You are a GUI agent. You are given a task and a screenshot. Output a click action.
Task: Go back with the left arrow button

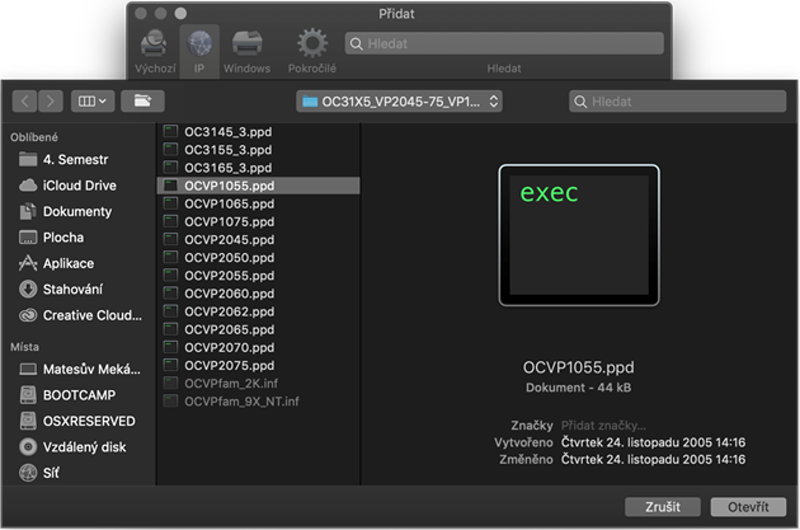tap(24, 102)
